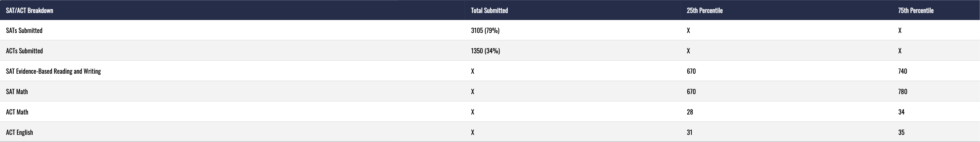Click the 740 value in 75th Percentile
This screenshot has height=142, width=980.
point(902,71)
